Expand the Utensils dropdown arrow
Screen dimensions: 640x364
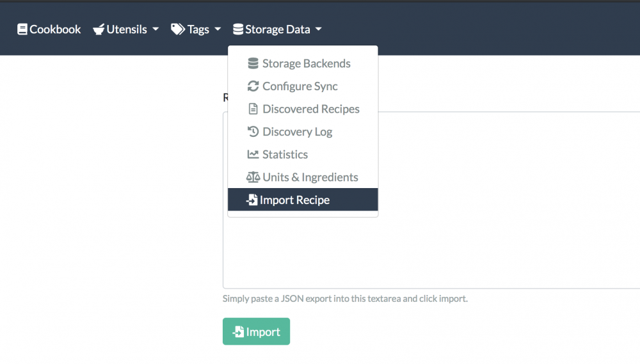coord(156,29)
